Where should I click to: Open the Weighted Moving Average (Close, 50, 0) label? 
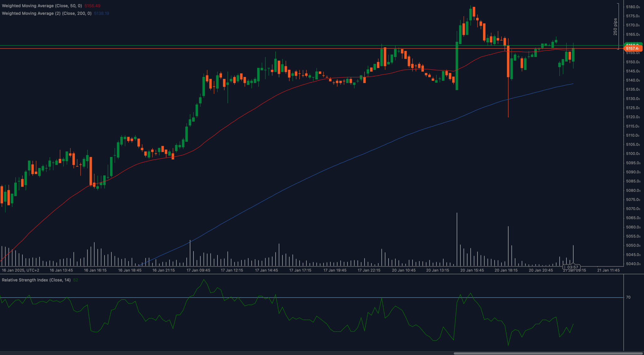[42, 6]
